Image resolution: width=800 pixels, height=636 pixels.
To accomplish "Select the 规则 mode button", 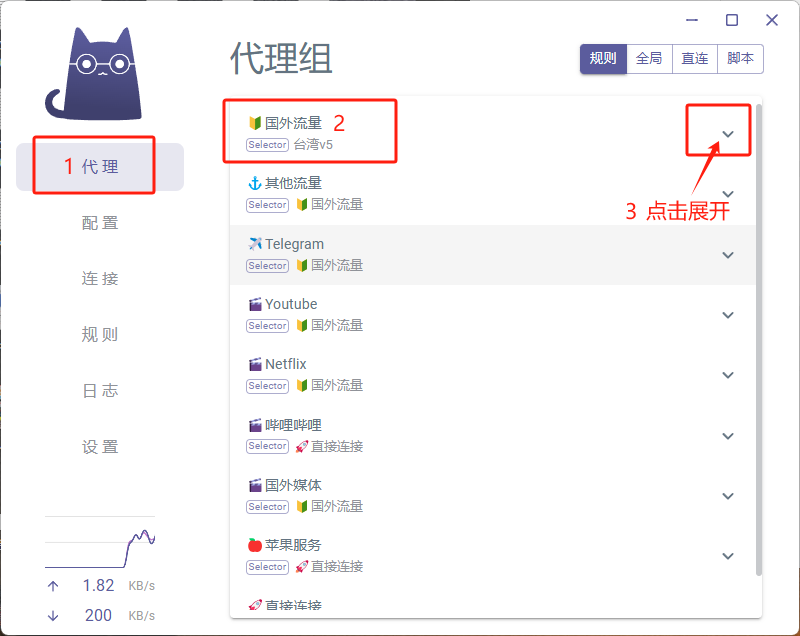I will point(603,59).
